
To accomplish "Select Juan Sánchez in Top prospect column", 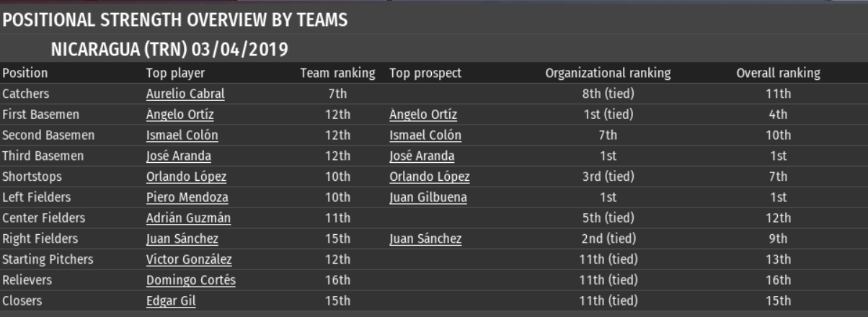I will point(425,239).
